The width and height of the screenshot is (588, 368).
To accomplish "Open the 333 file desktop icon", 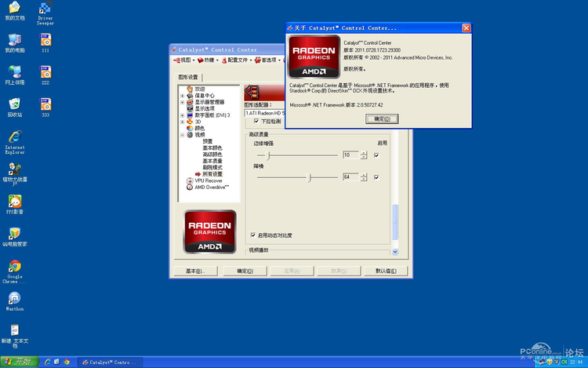I will (x=45, y=107).
